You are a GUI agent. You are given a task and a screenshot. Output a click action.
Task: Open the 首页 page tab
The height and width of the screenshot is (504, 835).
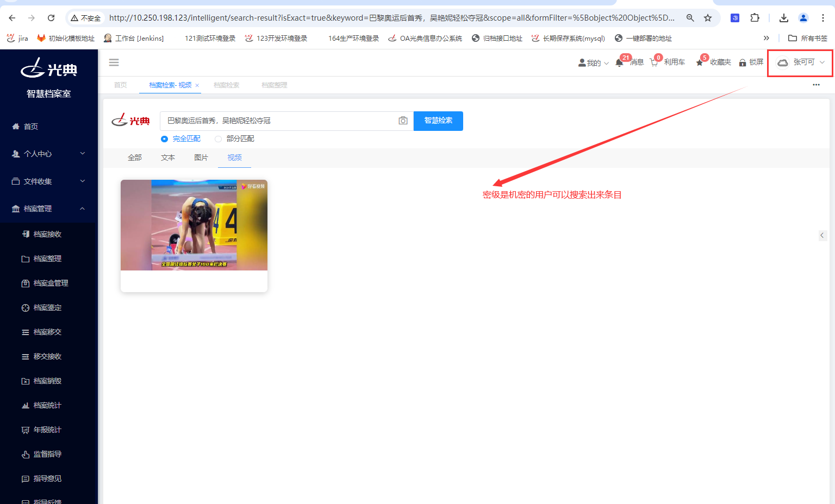[x=121, y=85]
